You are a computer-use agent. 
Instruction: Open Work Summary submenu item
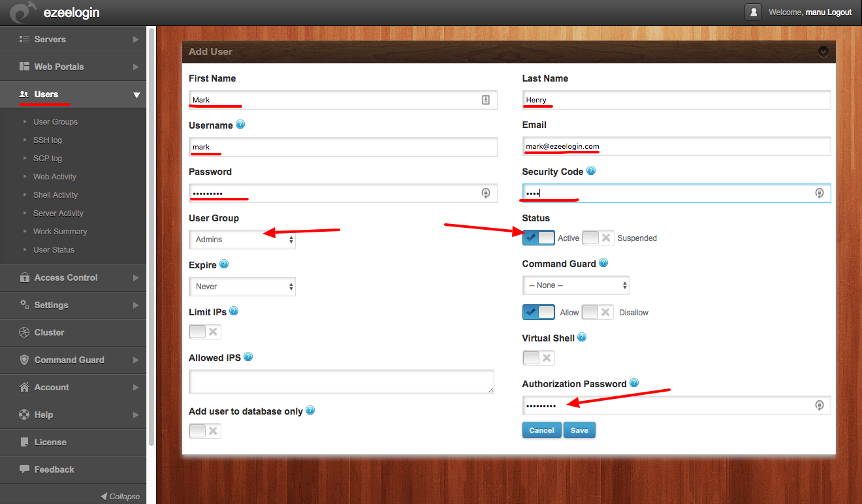point(60,232)
